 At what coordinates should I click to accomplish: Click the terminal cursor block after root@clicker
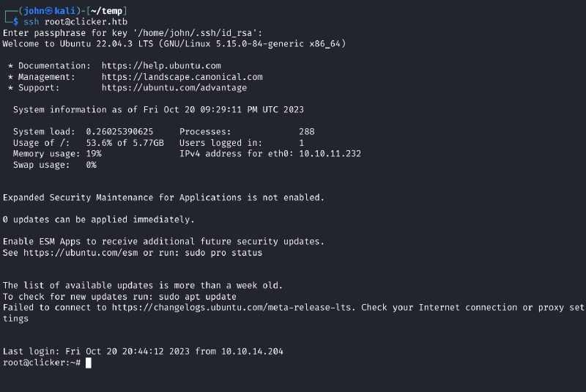coord(88,363)
